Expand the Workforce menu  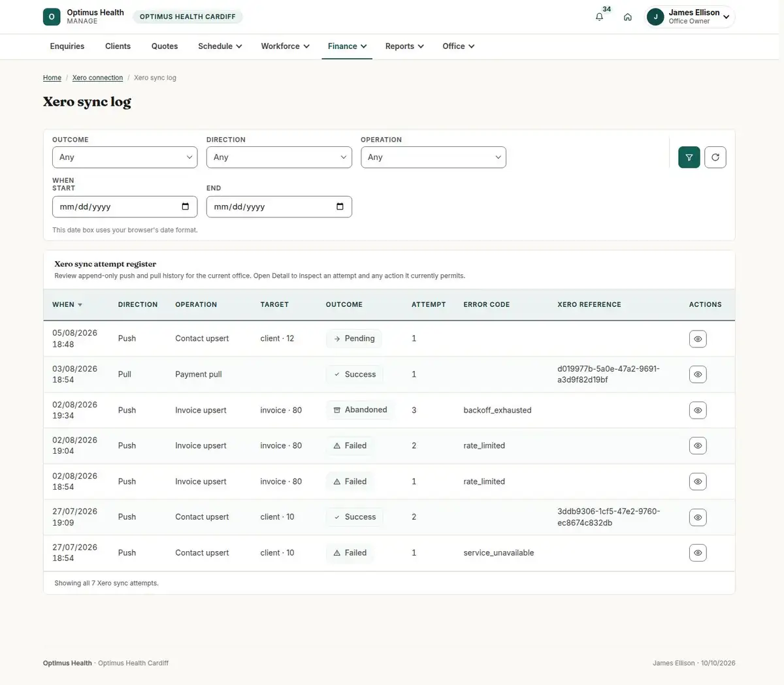click(x=286, y=46)
